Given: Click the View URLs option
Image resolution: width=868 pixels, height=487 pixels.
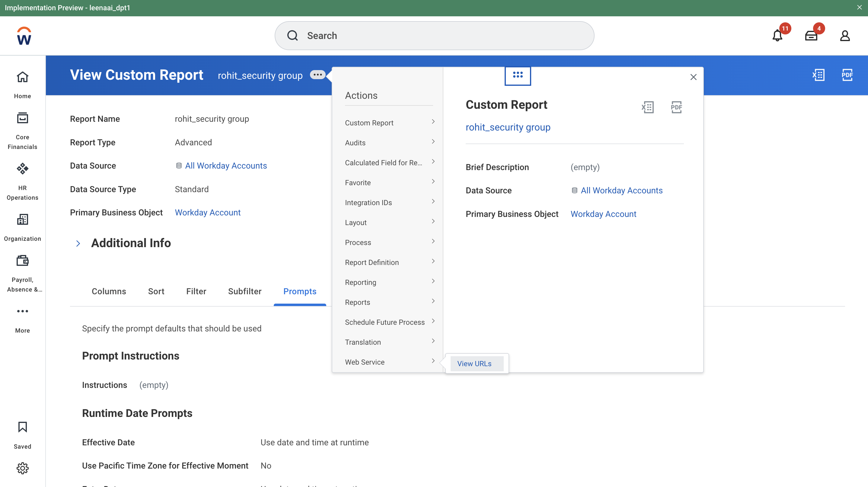Looking at the screenshot, I should [474, 363].
